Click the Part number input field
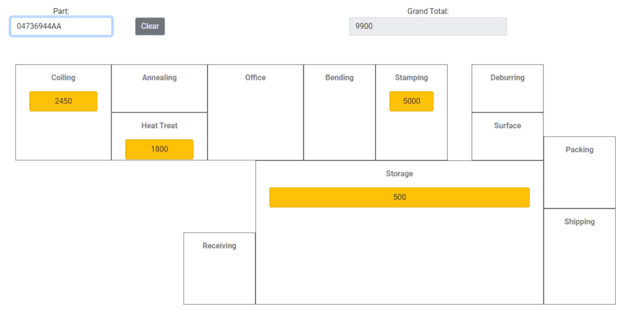The image size is (644, 318). click(x=61, y=26)
